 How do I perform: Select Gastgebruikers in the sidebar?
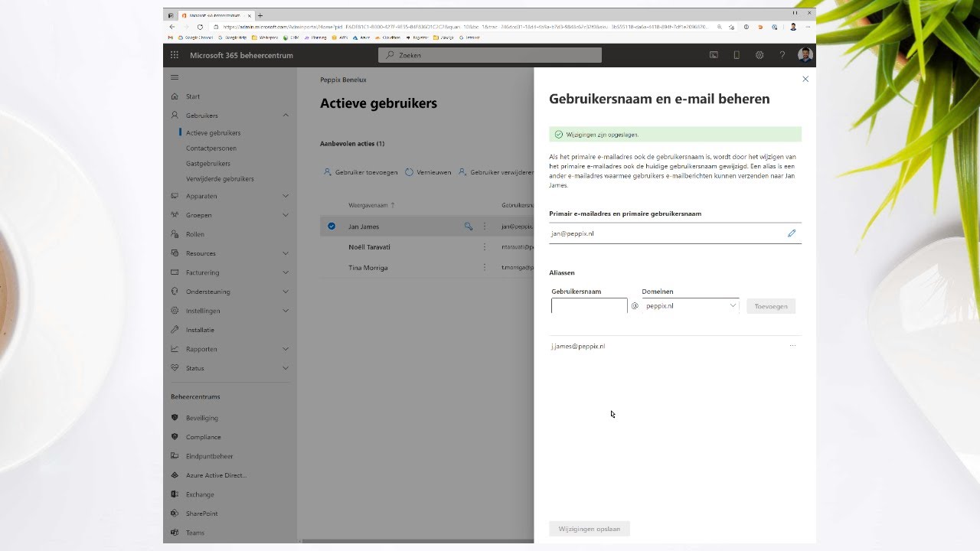pos(208,164)
